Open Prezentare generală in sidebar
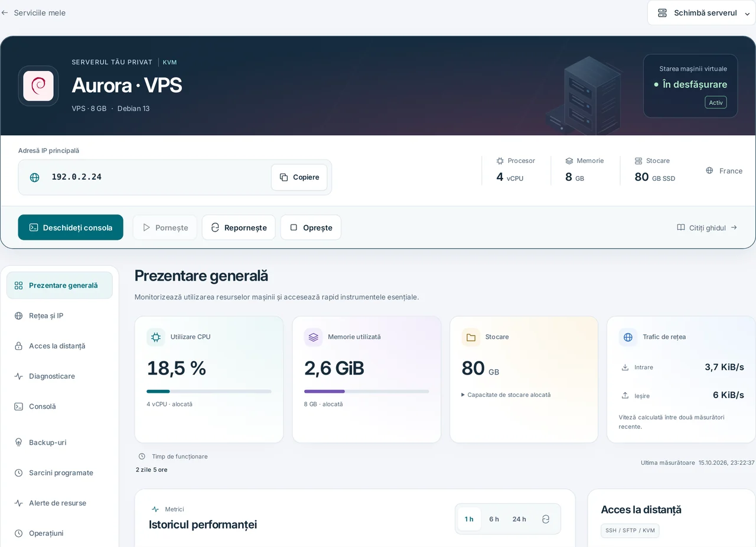756x547 pixels. [60, 285]
